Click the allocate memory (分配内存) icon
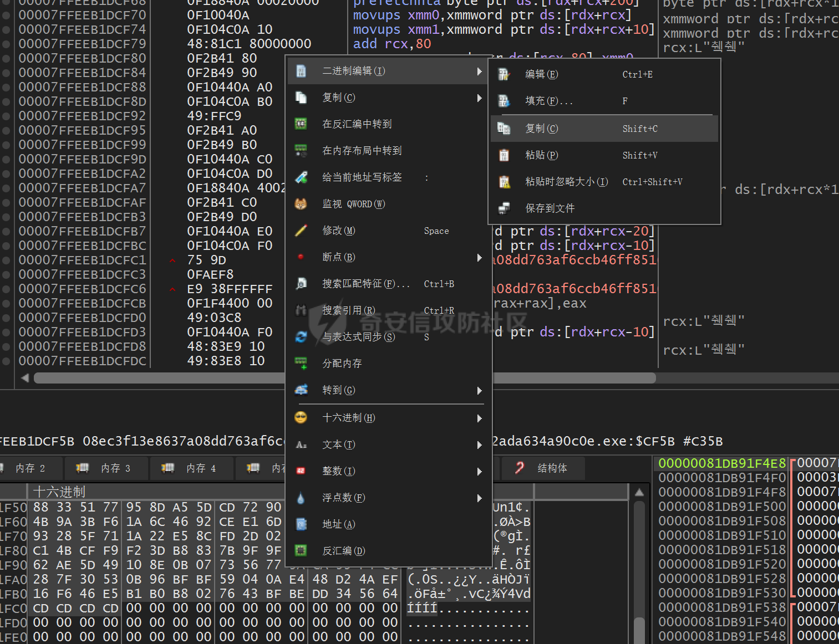Viewport: 839px width, 644px height. [x=301, y=364]
